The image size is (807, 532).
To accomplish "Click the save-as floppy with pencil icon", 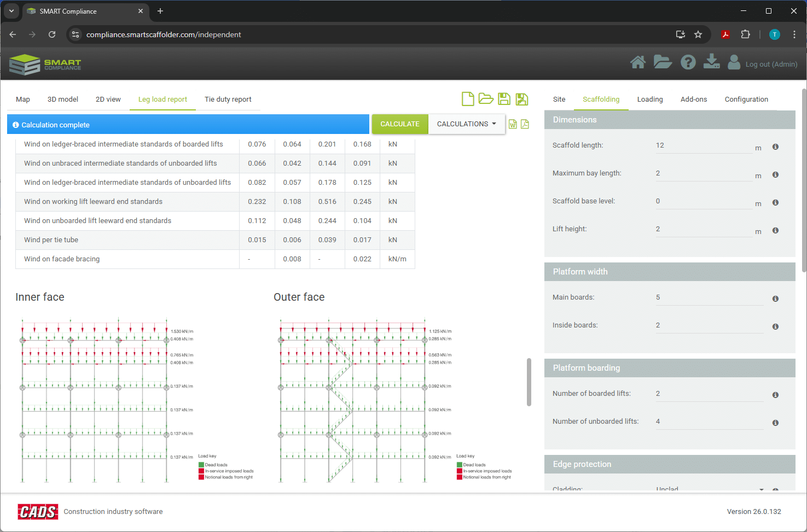I will 522,99.
